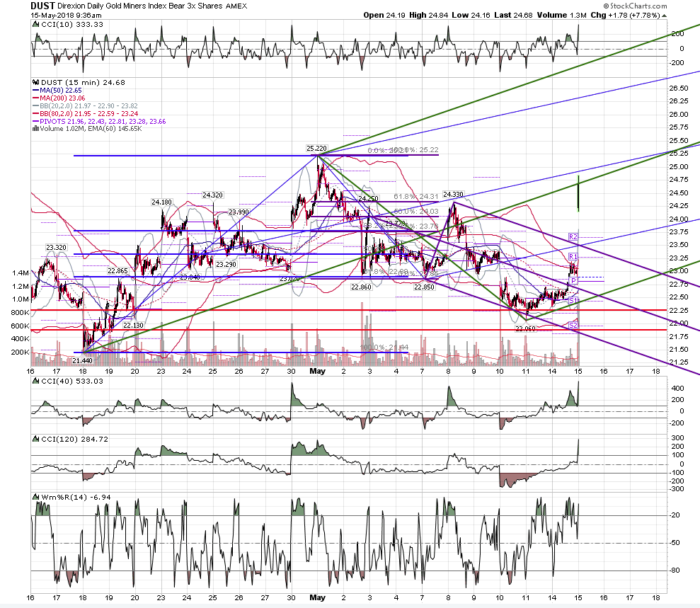Click the Low 24.16 quote

coord(471,15)
